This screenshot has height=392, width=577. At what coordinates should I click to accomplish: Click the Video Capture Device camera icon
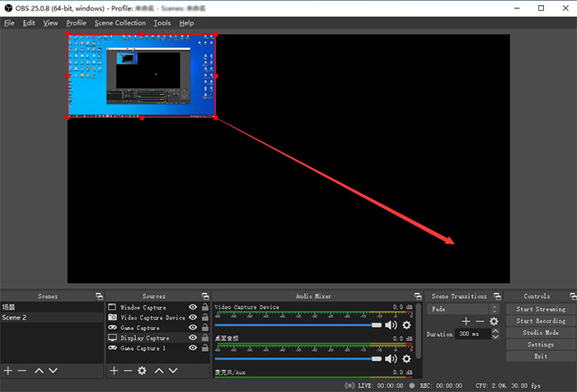(x=112, y=317)
